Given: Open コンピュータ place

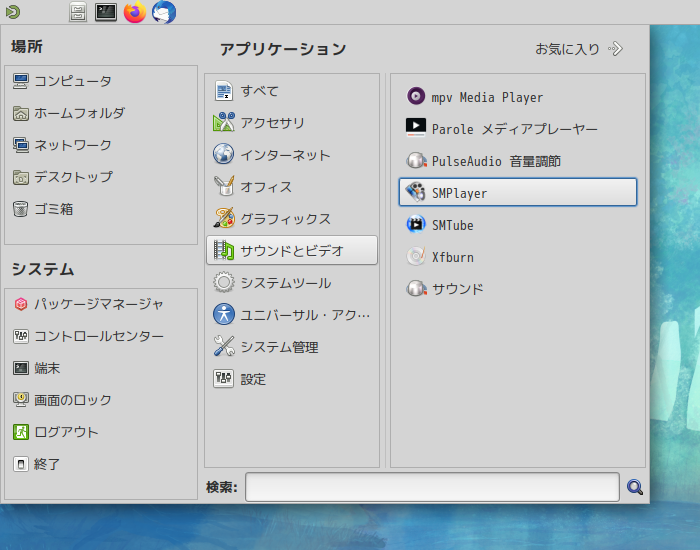Looking at the screenshot, I should point(101,81).
